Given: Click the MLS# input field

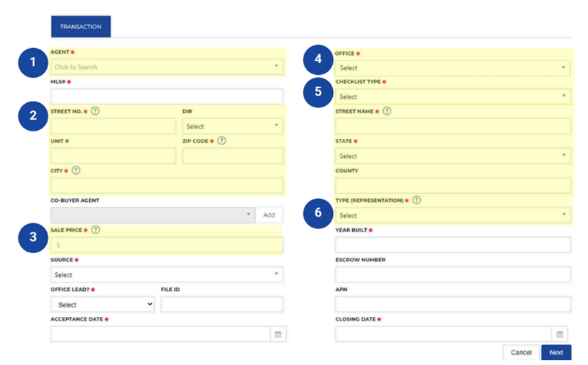Looking at the screenshot, I should click(x=166, y=96).
